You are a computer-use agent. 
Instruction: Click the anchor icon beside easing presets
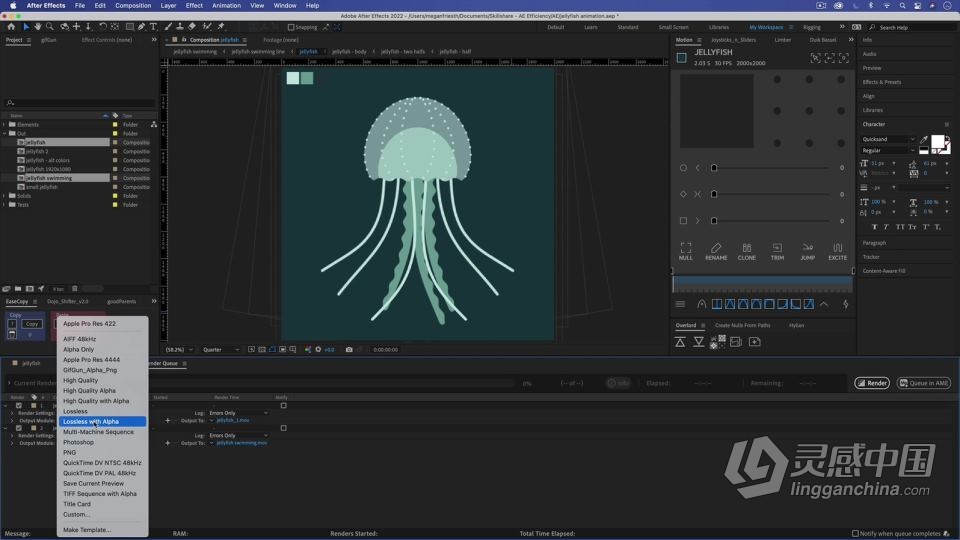coord(702,304)
